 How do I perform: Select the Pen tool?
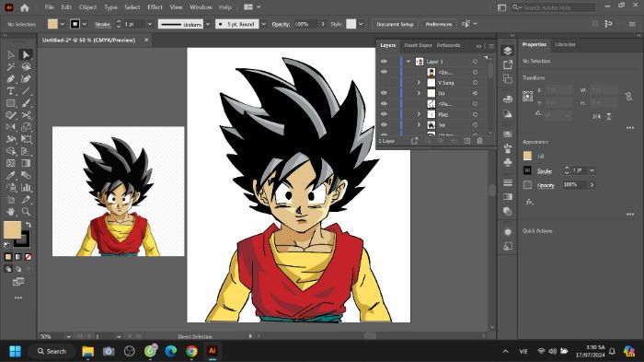tap(11, 79)
